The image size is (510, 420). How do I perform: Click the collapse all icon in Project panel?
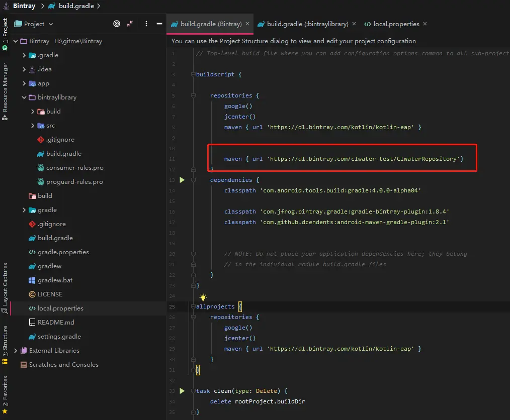[x=130, y=24]
